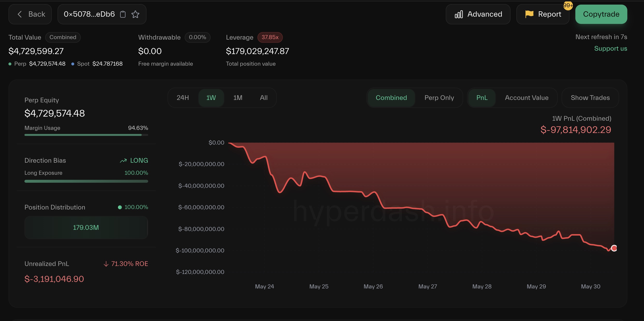Toggle chart to Perp Only

(439, 98)
